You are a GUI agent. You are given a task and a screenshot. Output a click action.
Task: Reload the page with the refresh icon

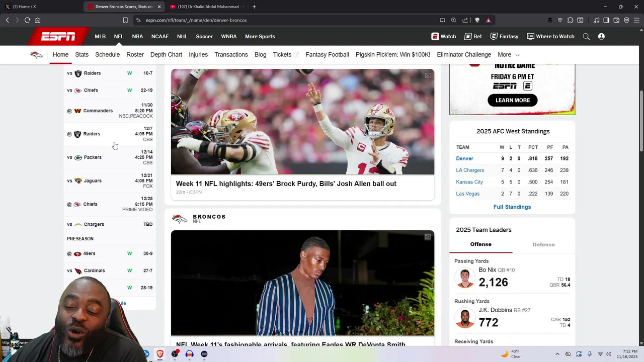tap(27, 20)
